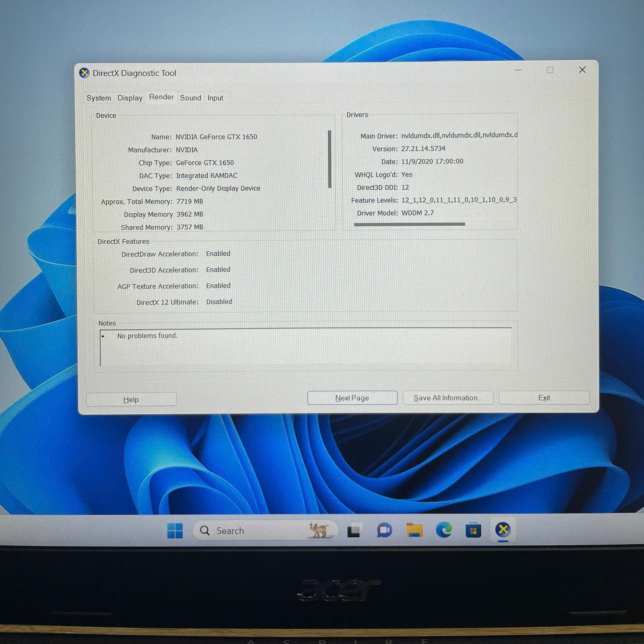Viewport: 644px width, 644px height.
Task: Click driver model 'WDDM 2.7'
Action: pos(417,213)
